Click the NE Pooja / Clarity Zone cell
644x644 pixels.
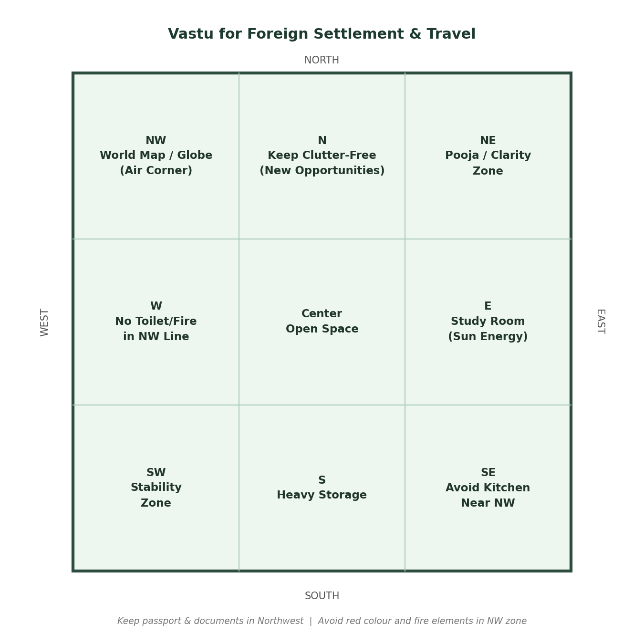pyautogui.click(x=488, y=156)
